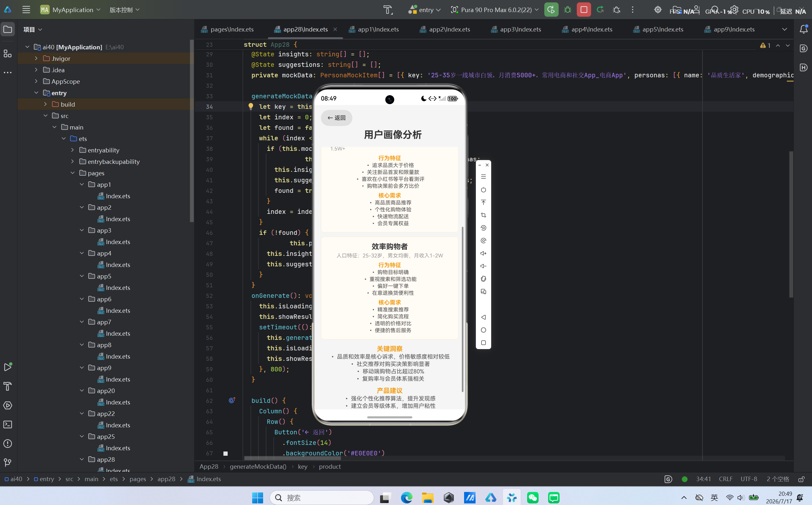Viewport: 812px width, 505px height.
Task: Expand the AppScope folder
Action: 36,81
